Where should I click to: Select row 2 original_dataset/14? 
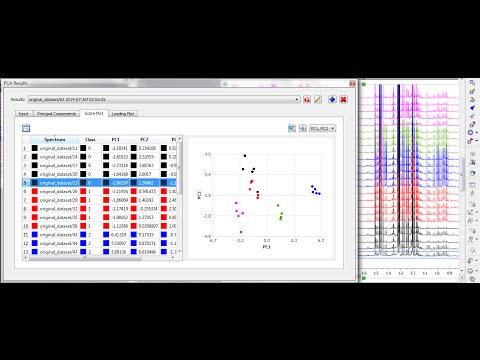(x=99, y=157)
